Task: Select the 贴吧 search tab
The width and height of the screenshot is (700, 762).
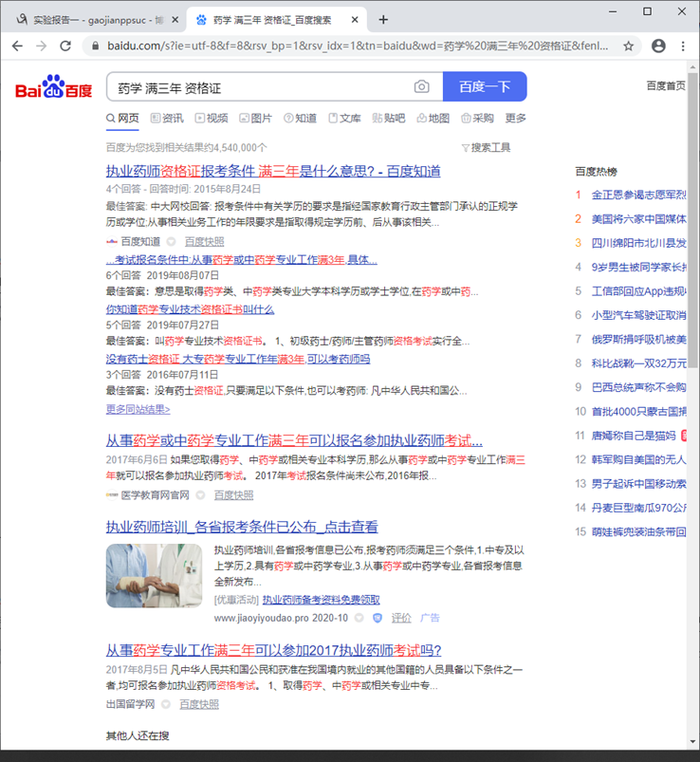Action: coord(389,118)
